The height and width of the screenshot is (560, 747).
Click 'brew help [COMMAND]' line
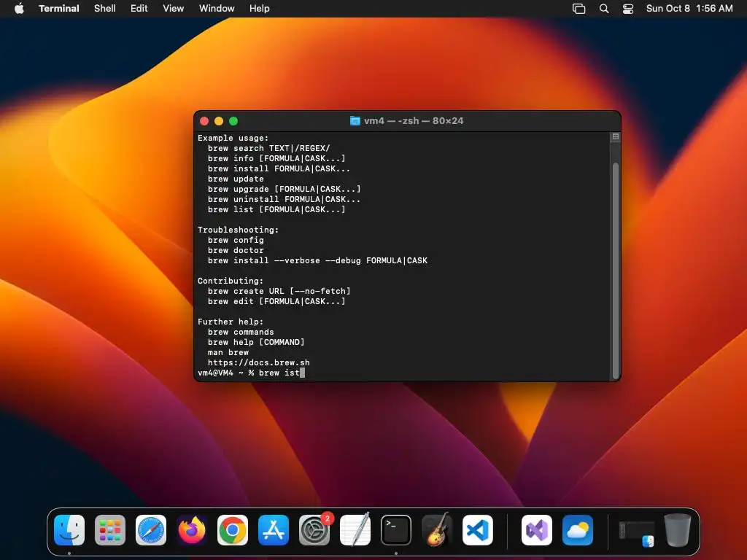pyautogui.click(x=256, y=343)
